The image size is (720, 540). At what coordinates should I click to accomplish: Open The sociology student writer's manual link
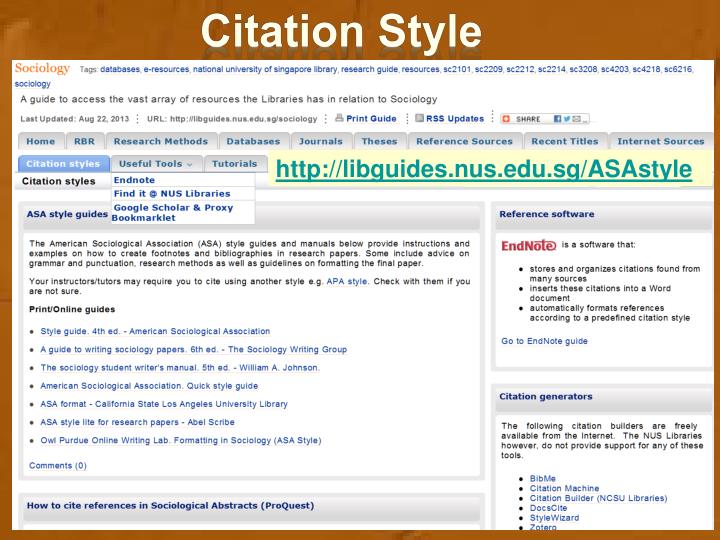180,368
